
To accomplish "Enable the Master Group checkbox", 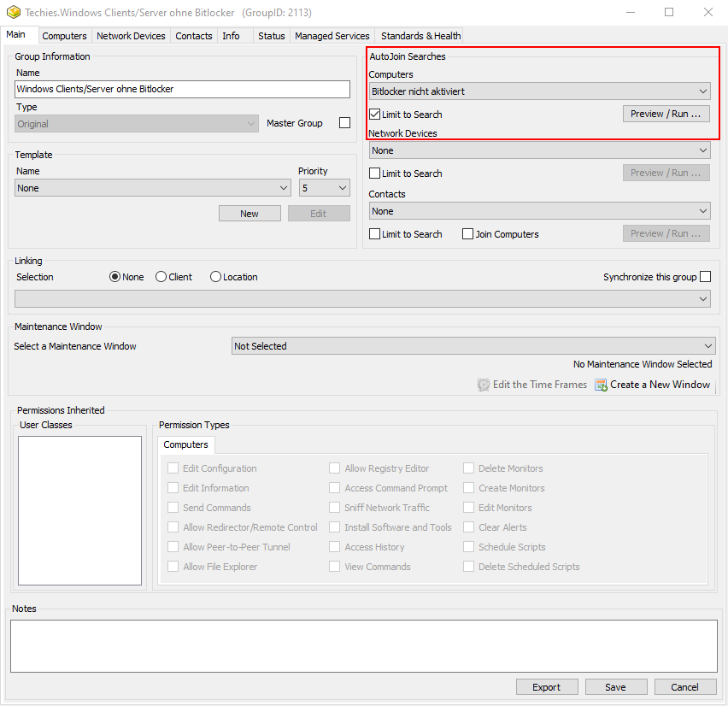I will [344, 123].
